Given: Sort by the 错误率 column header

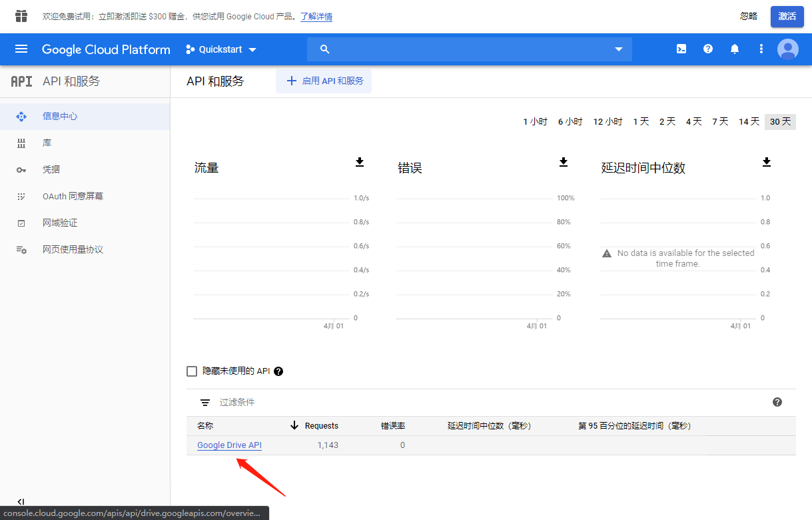Looking at the screenshot, I should click(x=393, y=425).
